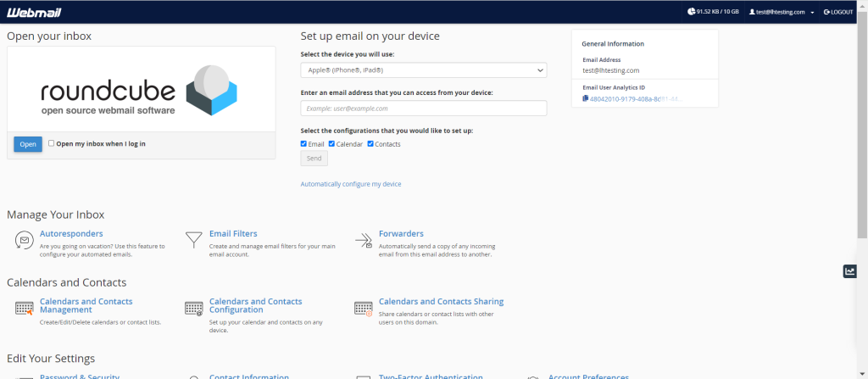Toggle the Contacts configuration checkbox
Viewport: 868px width, 379px height.
coord(370,144)
